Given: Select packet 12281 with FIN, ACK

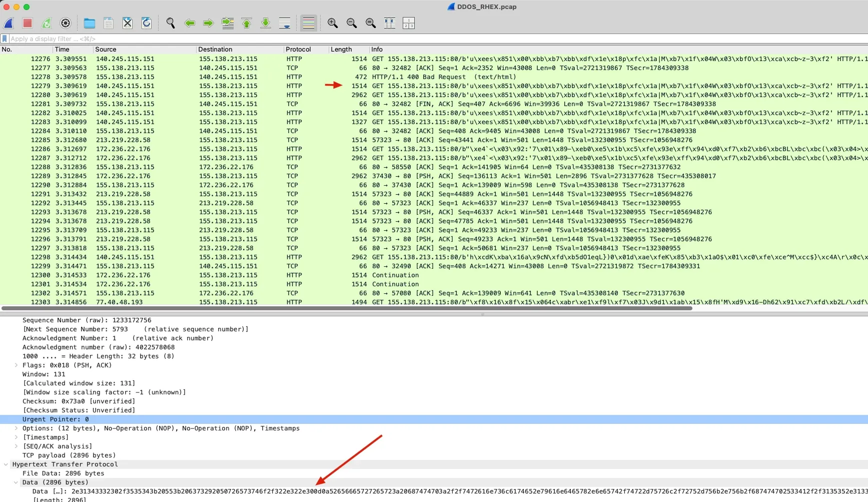Looking at the screenshot, I should pyautogui.click(x=434, y=104).
